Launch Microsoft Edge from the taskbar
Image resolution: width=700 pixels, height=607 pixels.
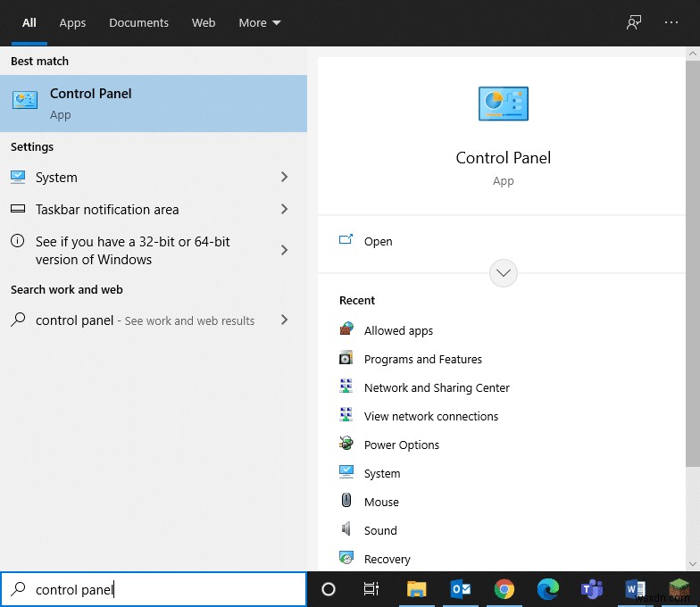click(548, 589)
